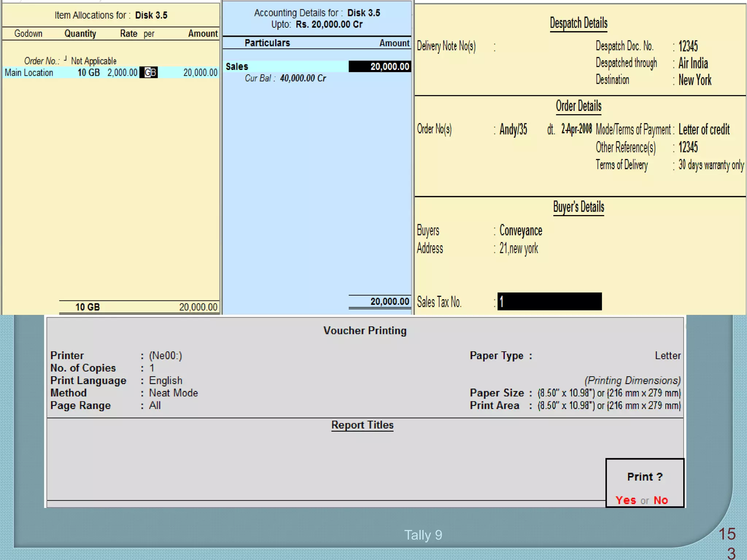Click the Terms of Delivery warranty text
747x560 pixels.
click(711, 165)
